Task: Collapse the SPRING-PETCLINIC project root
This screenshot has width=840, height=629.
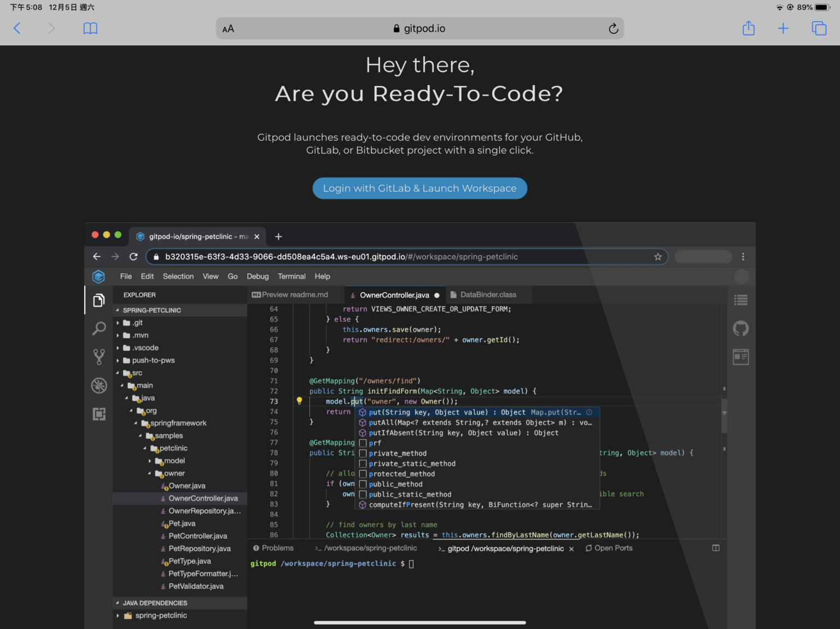Action: coord(117,310)
